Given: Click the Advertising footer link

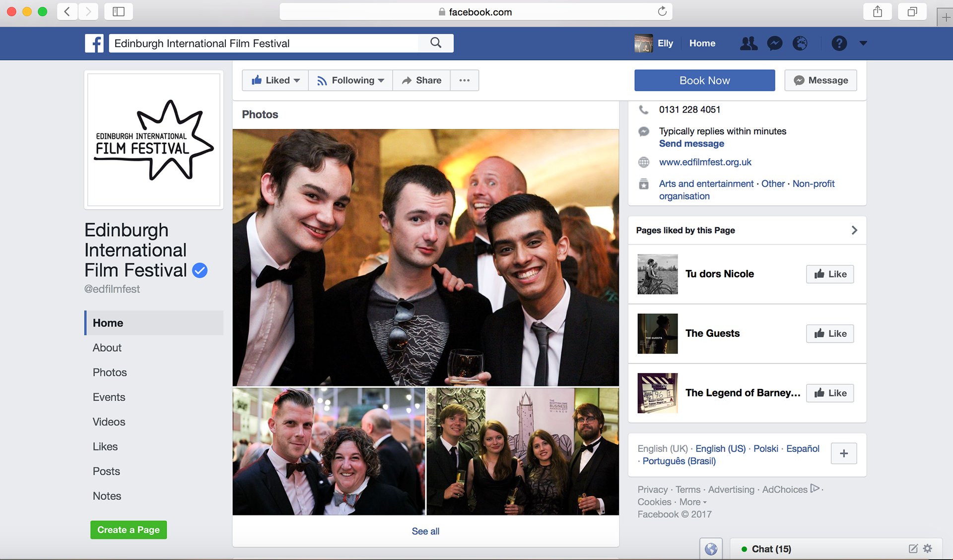Looking at the screenshot, I should [x=731, y=490].
